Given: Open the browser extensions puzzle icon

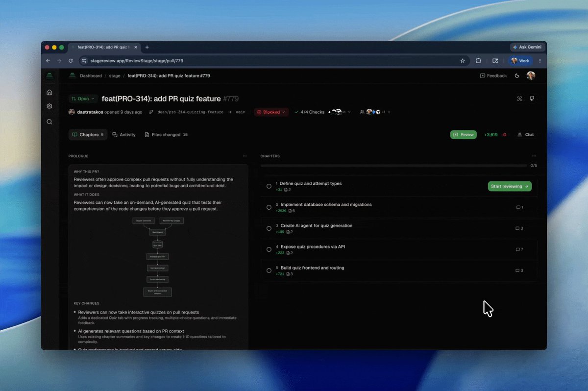Looking at the screenshot, I should pyautogui.click(x=478, y=61).
